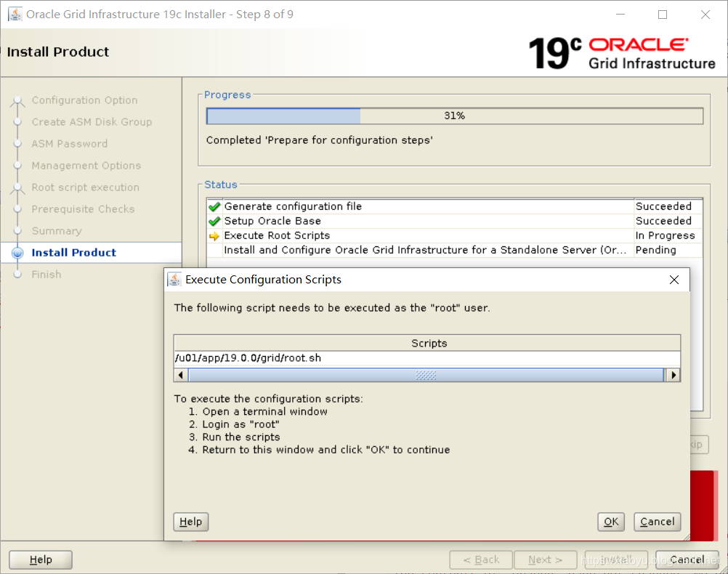
Task: Click Help button of the main installer window
Action: point(41,559)
